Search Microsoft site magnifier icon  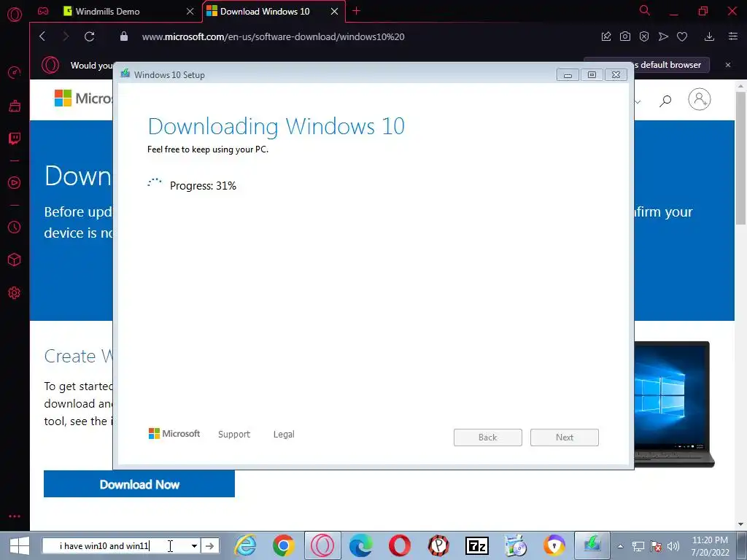pyautogui.click(x=665, y=100)
